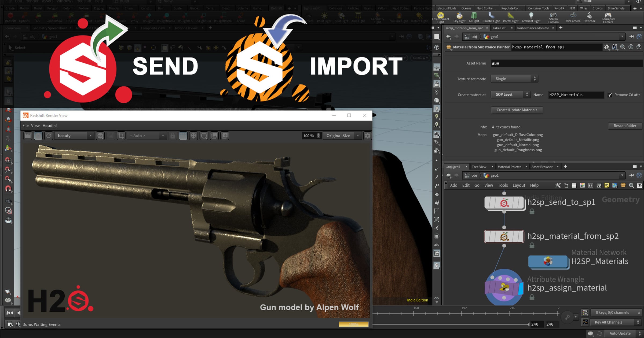This screenshot has width=644, height=338.
Task: Open the Pyro FX shelf tab
Action: pyautogui.click(x=559, y=8)
